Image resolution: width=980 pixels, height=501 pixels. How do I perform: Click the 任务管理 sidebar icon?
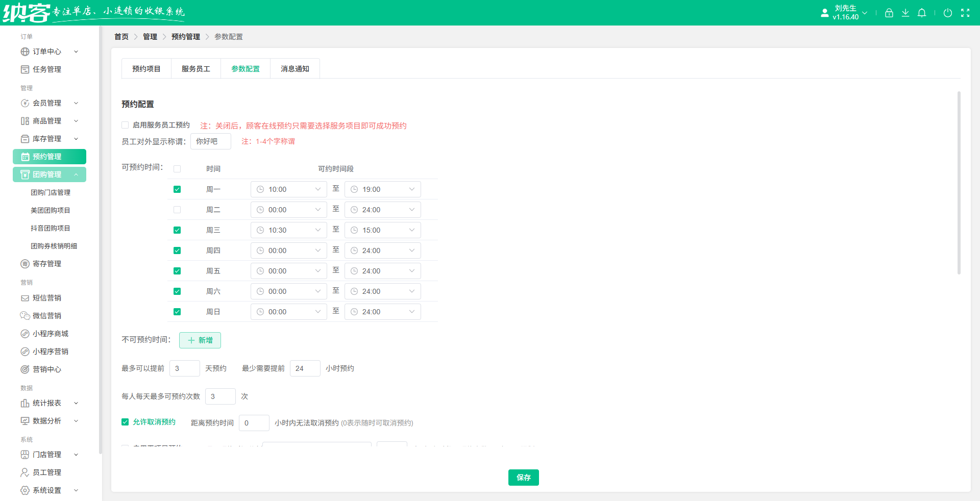tap(25, 69)
